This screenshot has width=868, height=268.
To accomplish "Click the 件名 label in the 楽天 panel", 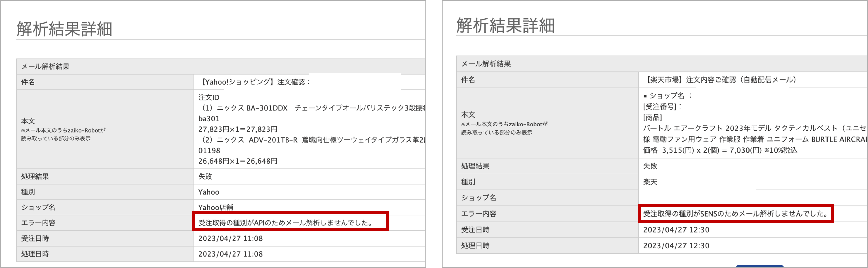I will 468,80.
